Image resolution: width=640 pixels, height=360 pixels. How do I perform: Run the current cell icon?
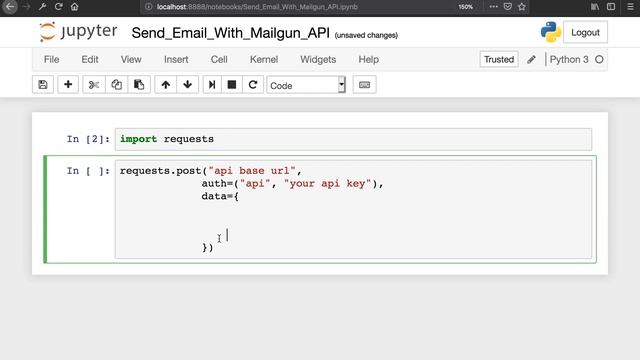click(212, 85)
